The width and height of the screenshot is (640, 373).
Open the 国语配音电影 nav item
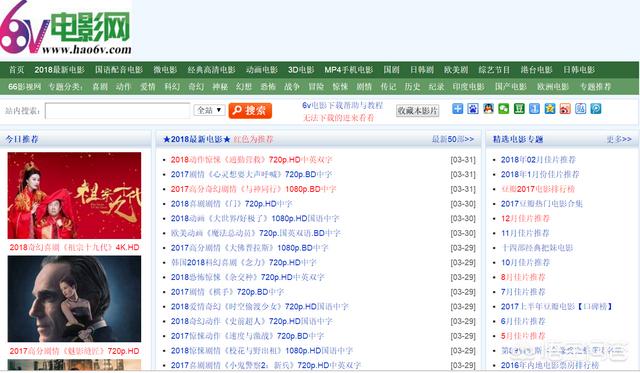pyautogui.click(x=119, y=70)
